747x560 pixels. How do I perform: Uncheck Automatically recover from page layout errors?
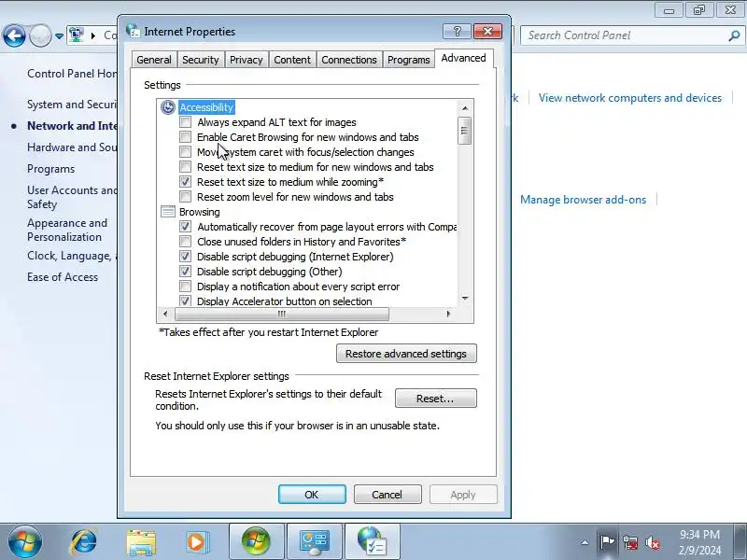point(185,227)
